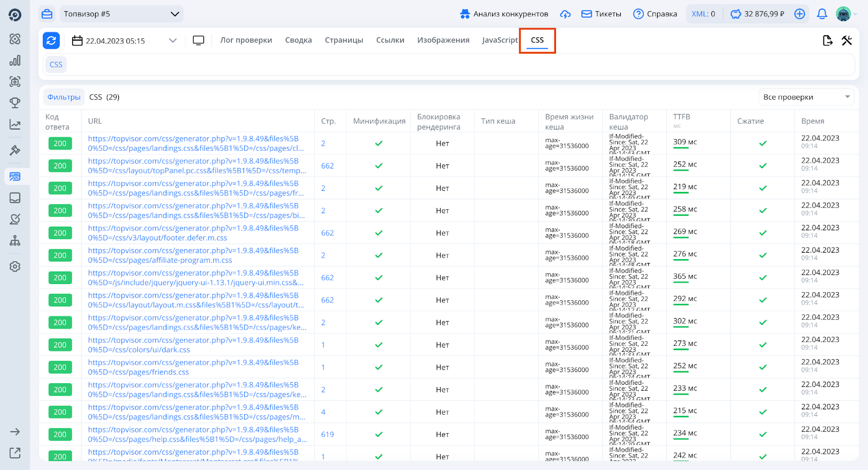Expand the Все проверки dropdown

tap(806, 97)
